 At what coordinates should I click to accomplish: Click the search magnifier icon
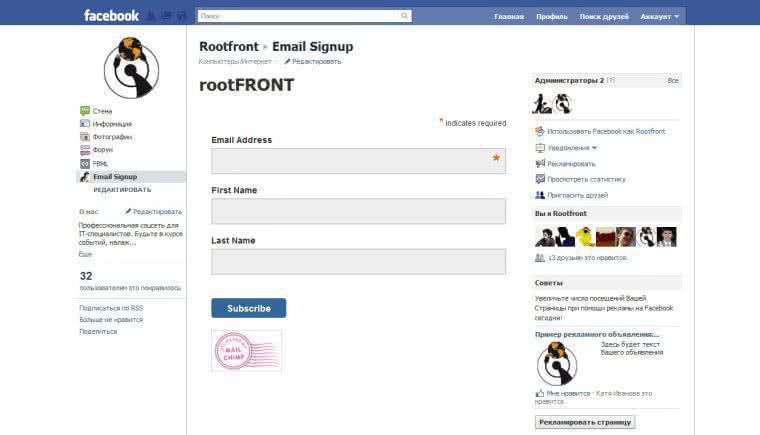pos(405,16)
